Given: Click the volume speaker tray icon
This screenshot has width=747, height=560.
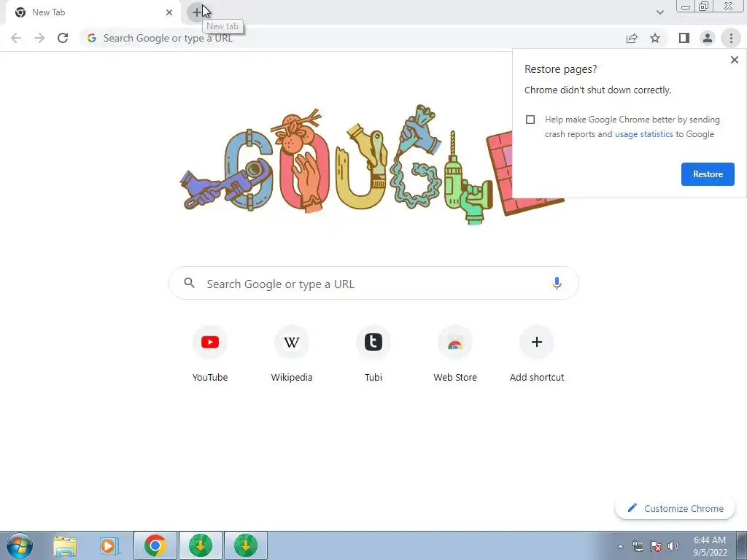Looking at the screenshot, I should point(673,546).
